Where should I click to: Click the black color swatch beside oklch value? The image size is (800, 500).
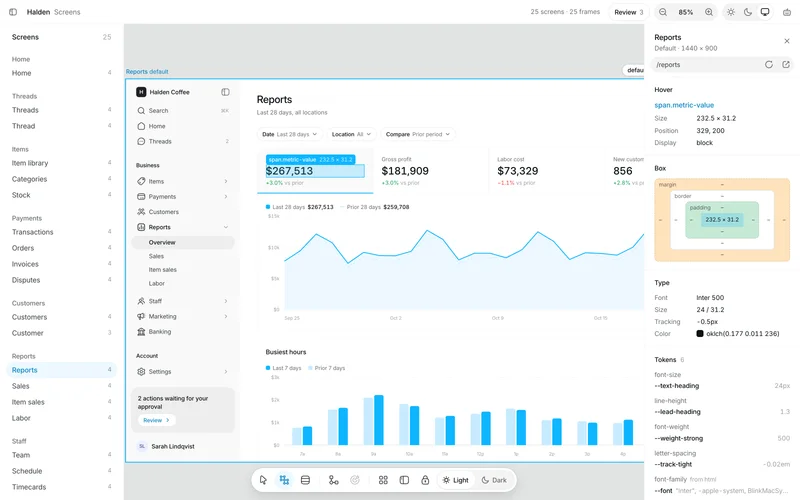point(699,334)
